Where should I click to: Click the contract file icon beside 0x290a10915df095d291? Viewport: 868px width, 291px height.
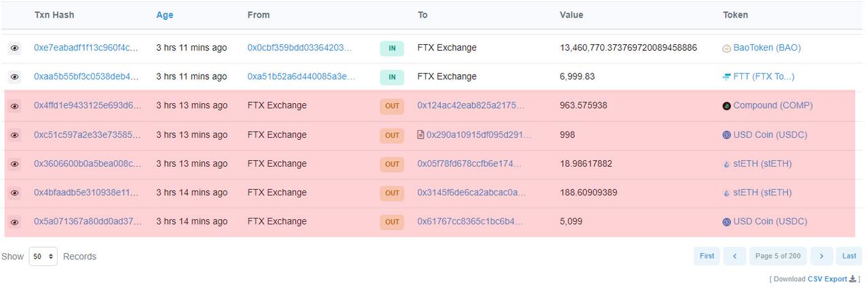coord(421,135)
